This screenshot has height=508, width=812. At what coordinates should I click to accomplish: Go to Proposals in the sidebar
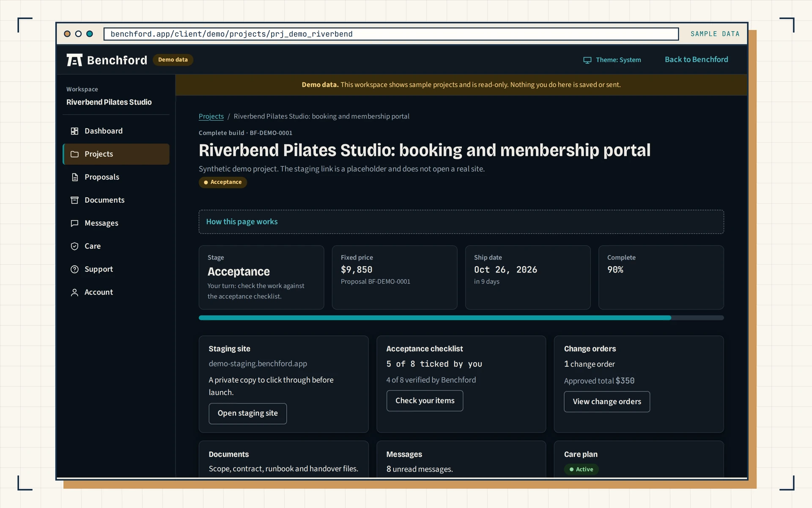click(116, 177)
